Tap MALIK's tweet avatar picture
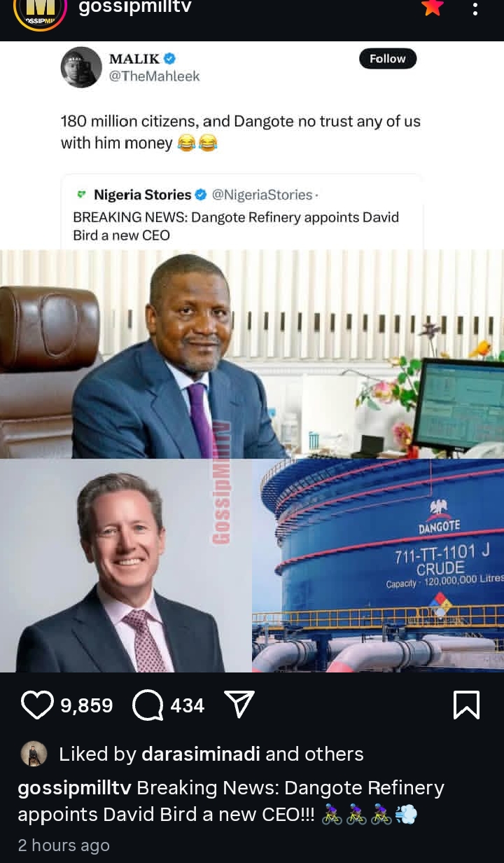The height and width of the screenshot is (863, 504). pyautogui.click(x=81, y=67)
